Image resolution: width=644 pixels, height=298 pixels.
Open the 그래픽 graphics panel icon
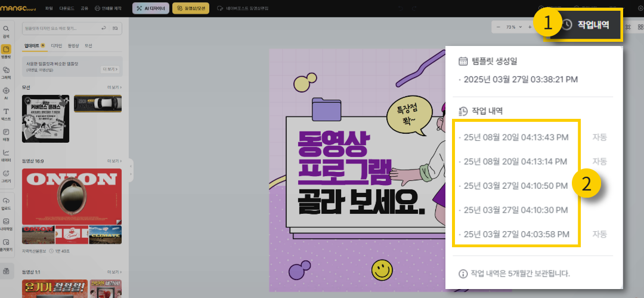pyautogui.click(x=6, y=72)
